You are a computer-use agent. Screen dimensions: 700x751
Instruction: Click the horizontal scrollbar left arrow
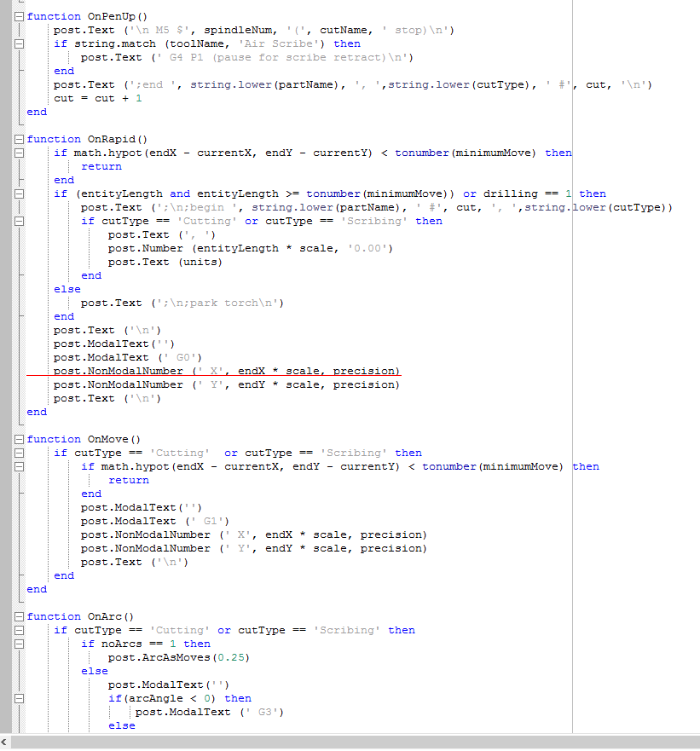(4, 742)
